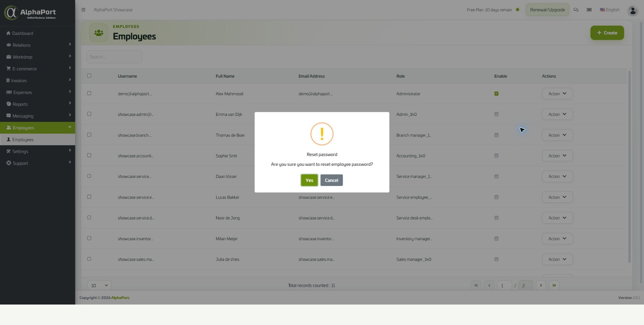Viewport: 644px width, 325px height.
Task: Toggle the Enable checkbox for Administrator row
Action: pyautogui.click(x=496, y=94)
